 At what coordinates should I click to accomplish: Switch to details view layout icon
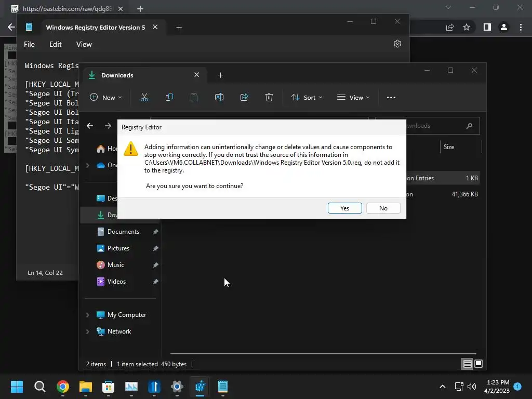point(467,364)
